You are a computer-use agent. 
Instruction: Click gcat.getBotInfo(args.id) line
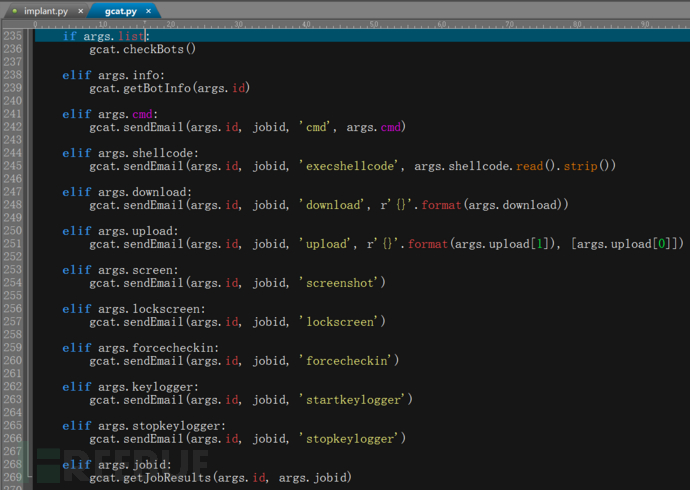point(169,88)
